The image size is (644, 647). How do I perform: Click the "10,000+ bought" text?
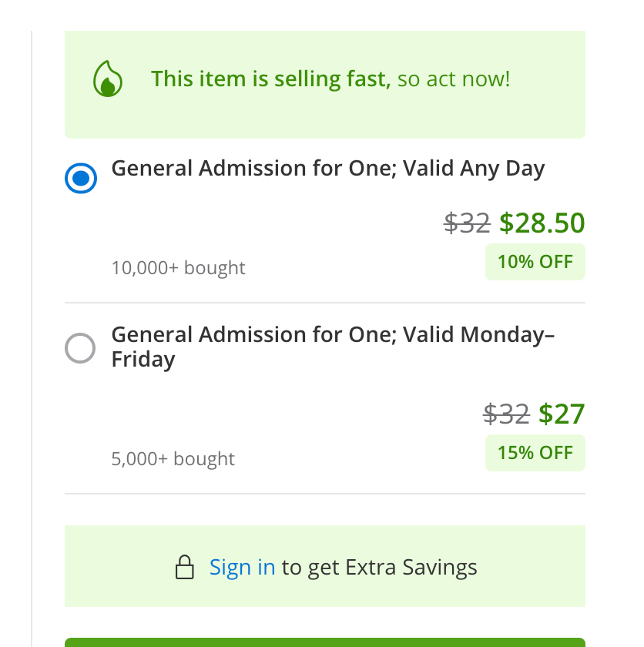pyautogui.click(x=179, y=268)
